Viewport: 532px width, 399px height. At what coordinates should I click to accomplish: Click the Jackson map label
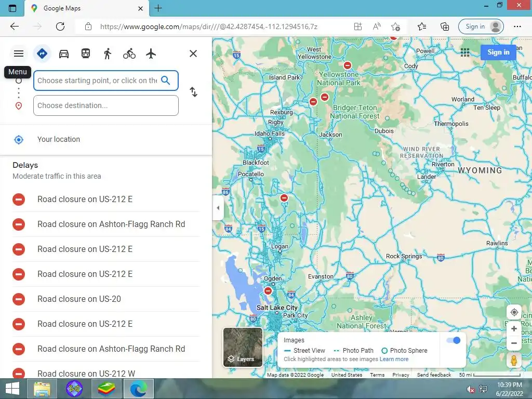(330, 135)
